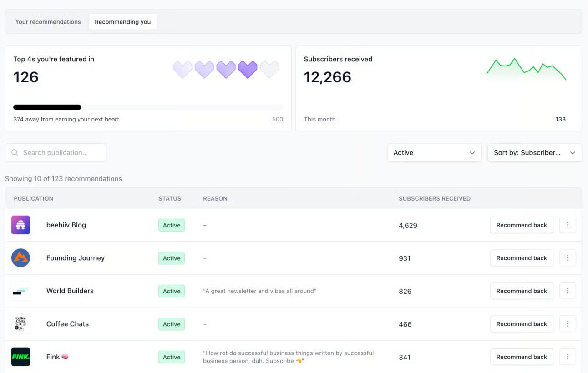Select the Recommending you tab
Viewport: 588px width, 373px height.
123,22
